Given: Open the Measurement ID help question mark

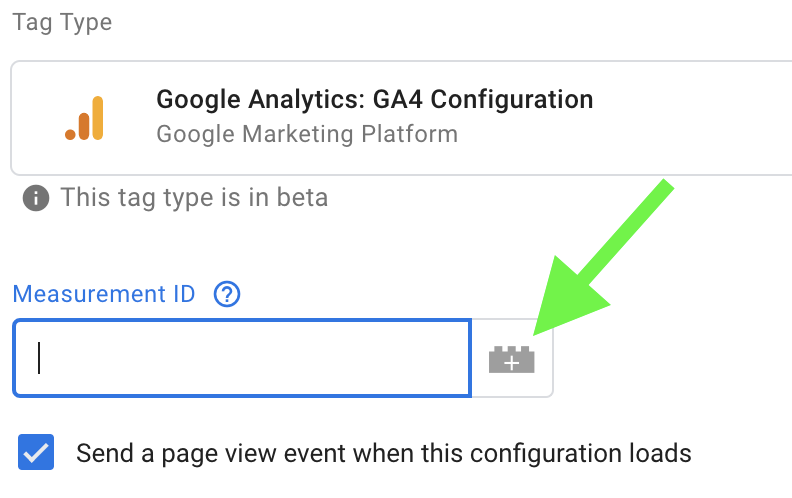Looking at the screenshot, I should [228, 294].
